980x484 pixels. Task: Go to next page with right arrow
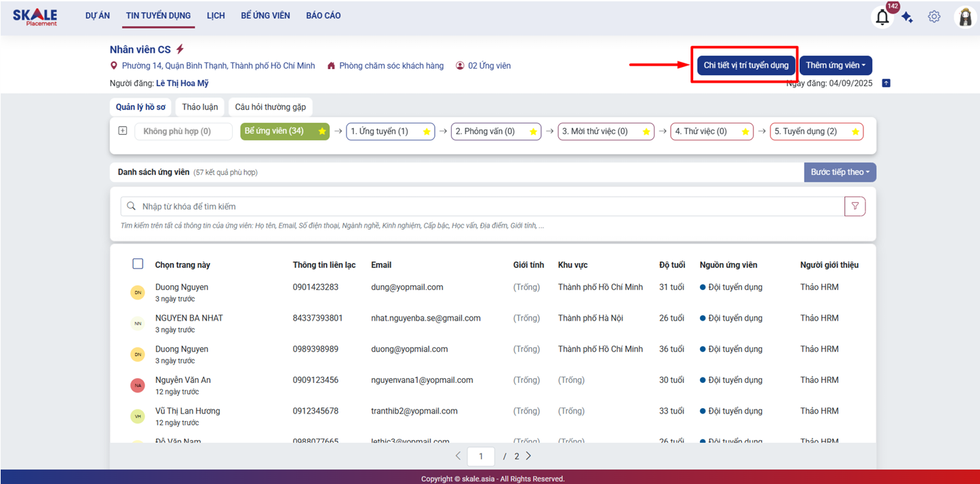[x=528, y=456]
